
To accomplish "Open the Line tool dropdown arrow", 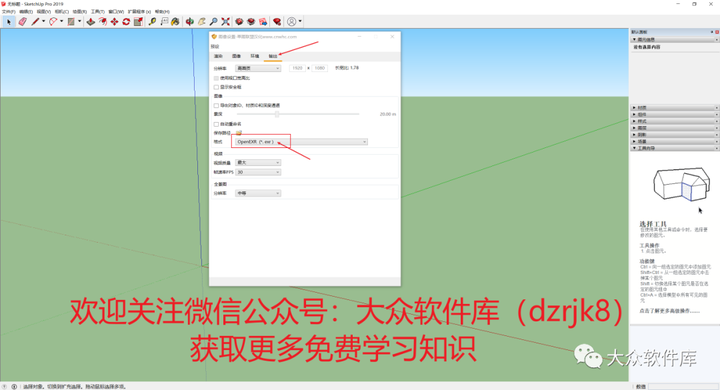I will click(x=44, y=21).
